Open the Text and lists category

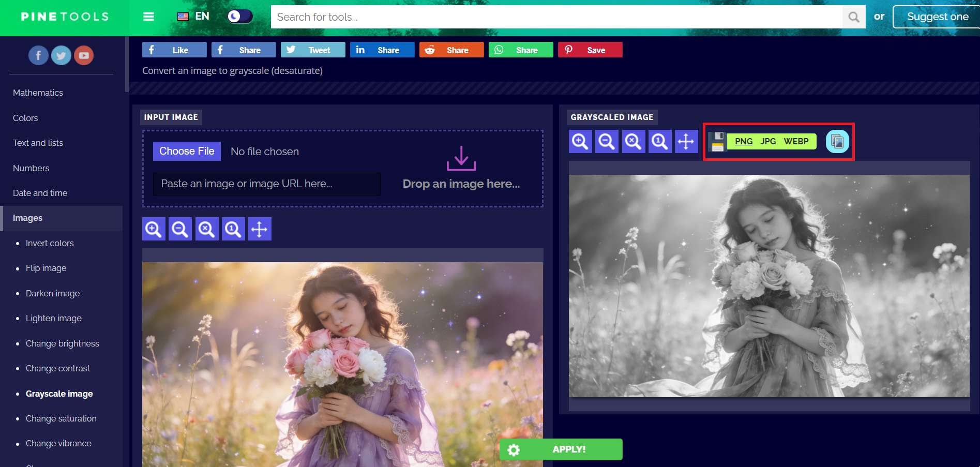(x=38, y=143)
